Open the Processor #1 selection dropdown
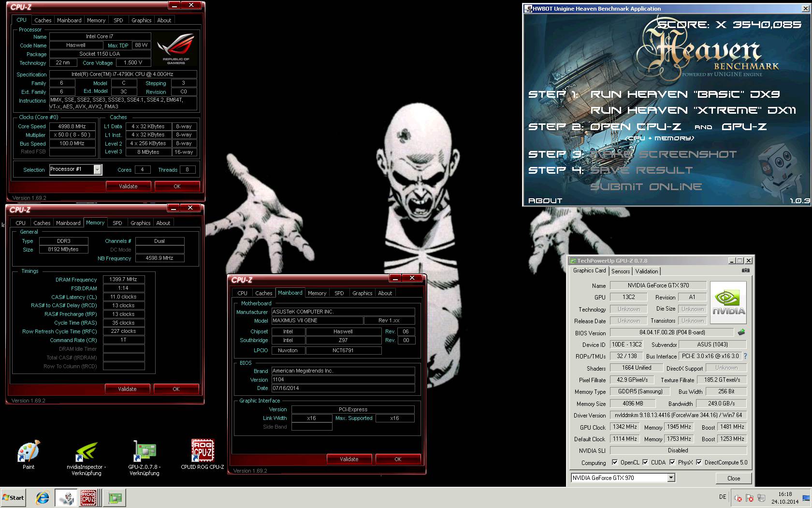 tap(98, 169)
